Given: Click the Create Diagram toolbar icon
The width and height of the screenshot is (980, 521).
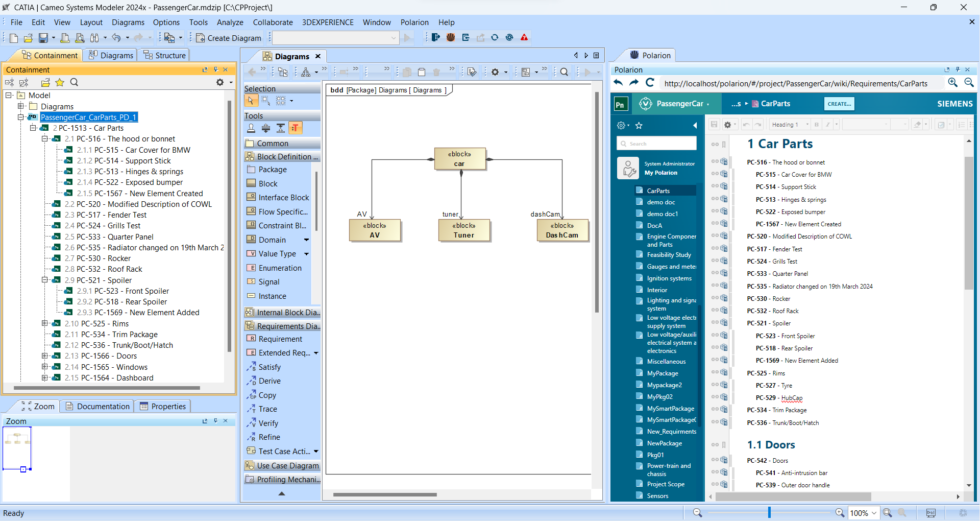Looking at the screenshot, I should tap(229, 37).
